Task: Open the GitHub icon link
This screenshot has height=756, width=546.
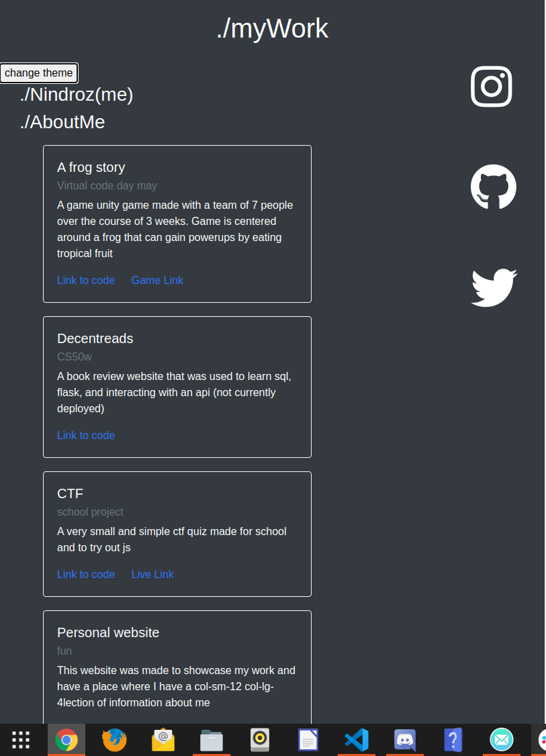Action: [x=493, y=187]
